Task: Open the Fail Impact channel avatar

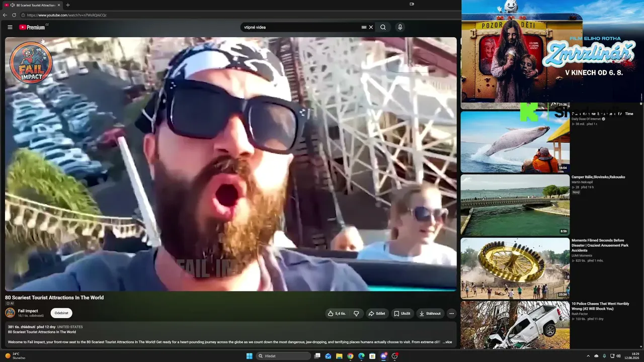Action: [x=10, y=313]
